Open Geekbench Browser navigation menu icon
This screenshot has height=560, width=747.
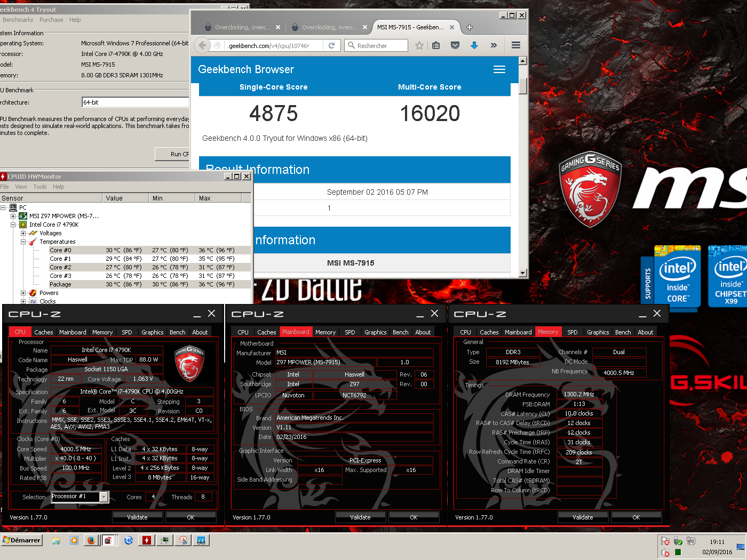[x=499, y=69]
